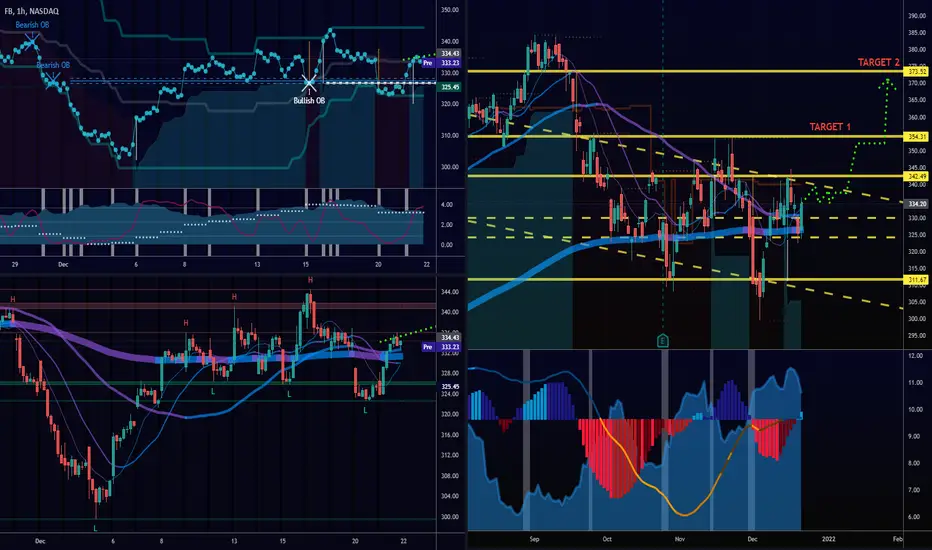Click the L label below the 300 low
Viewport: 932px width, 550px height.
coord(95,528)
